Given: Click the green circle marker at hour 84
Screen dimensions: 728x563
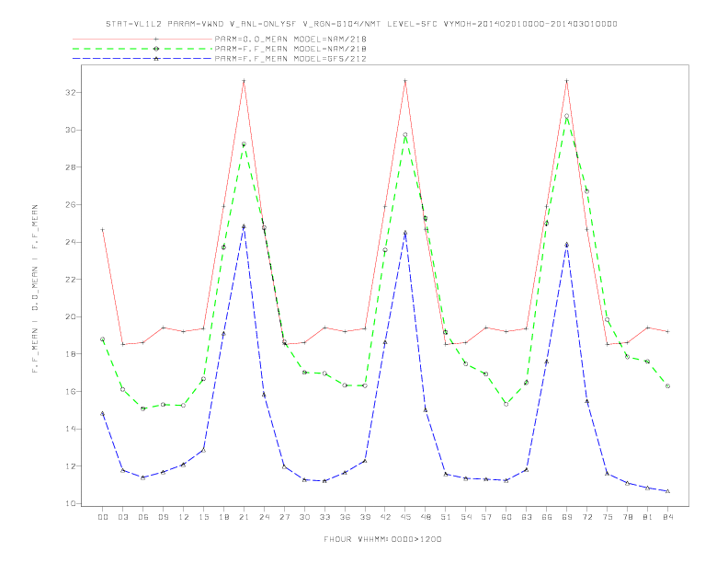Looking at the screenshot, I should point(667,386).
